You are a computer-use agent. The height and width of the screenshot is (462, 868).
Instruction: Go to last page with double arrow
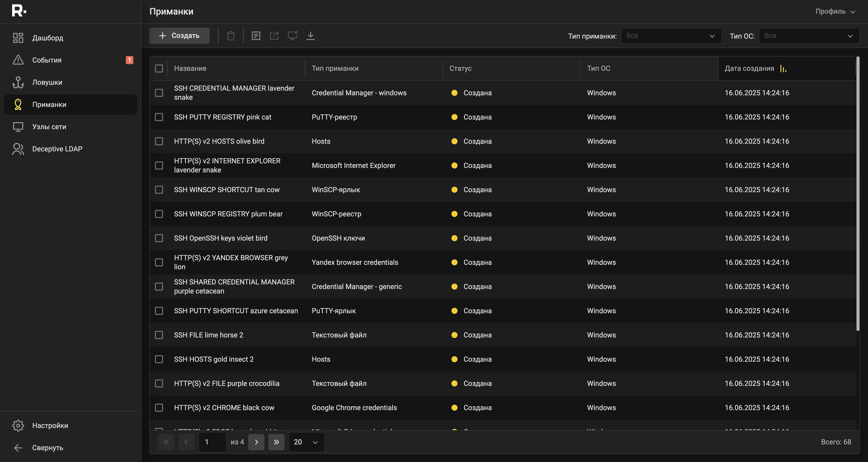coord(276,442)
